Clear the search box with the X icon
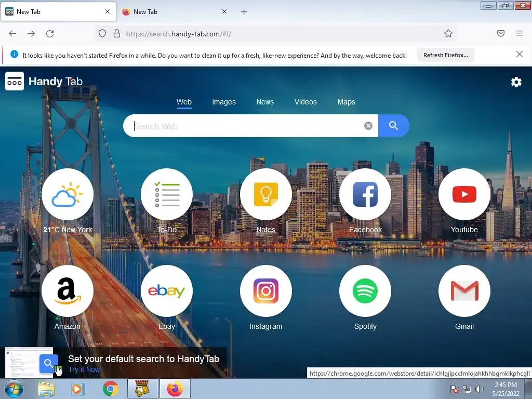 (368, 126)
